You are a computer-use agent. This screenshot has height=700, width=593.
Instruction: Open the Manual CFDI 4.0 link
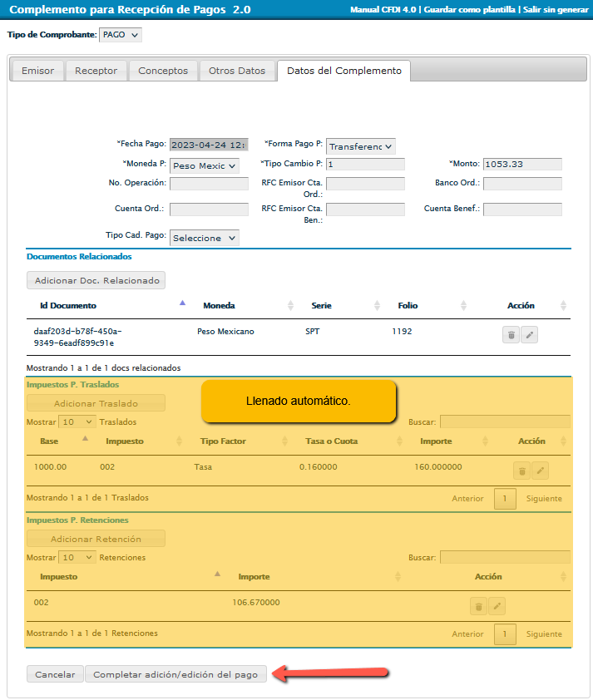pos(384,9)
